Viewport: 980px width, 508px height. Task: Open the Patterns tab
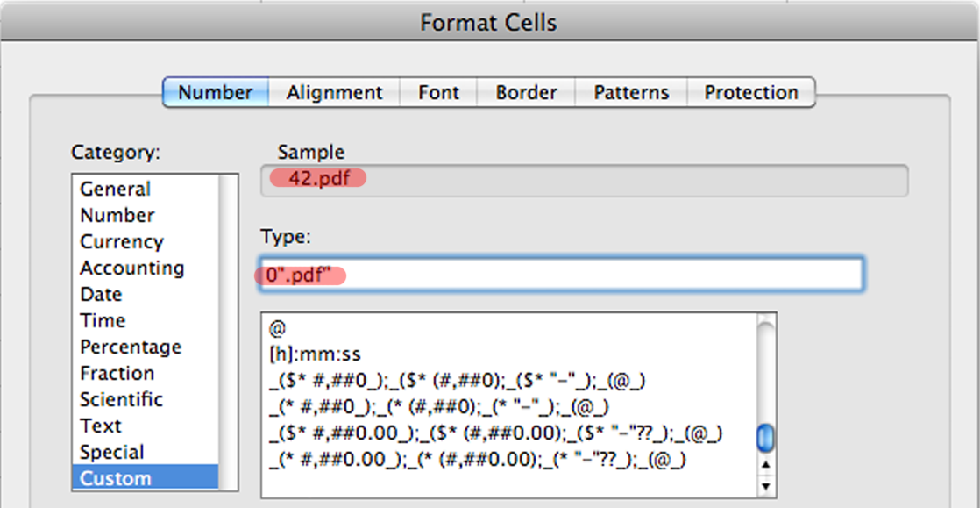coord(630,91)
